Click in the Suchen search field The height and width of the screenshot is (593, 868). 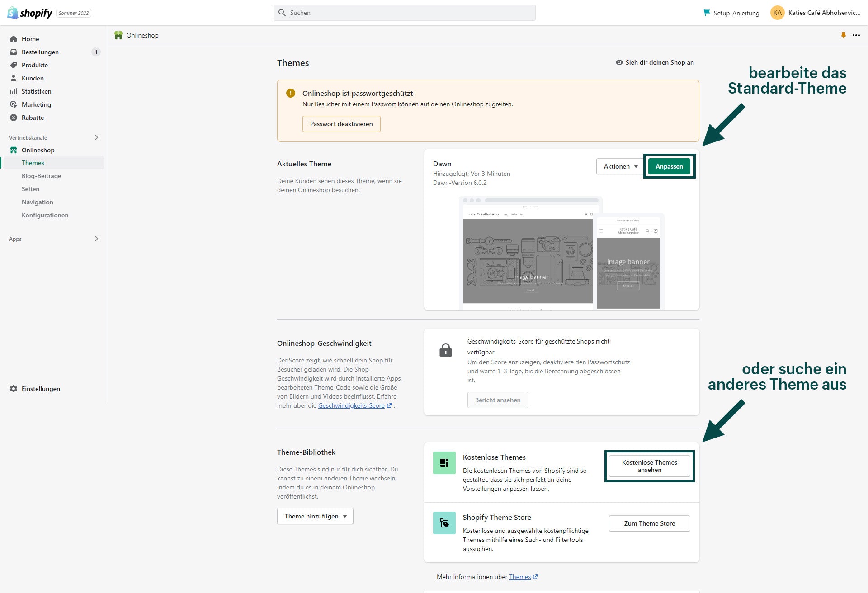(x=405, y=13)
